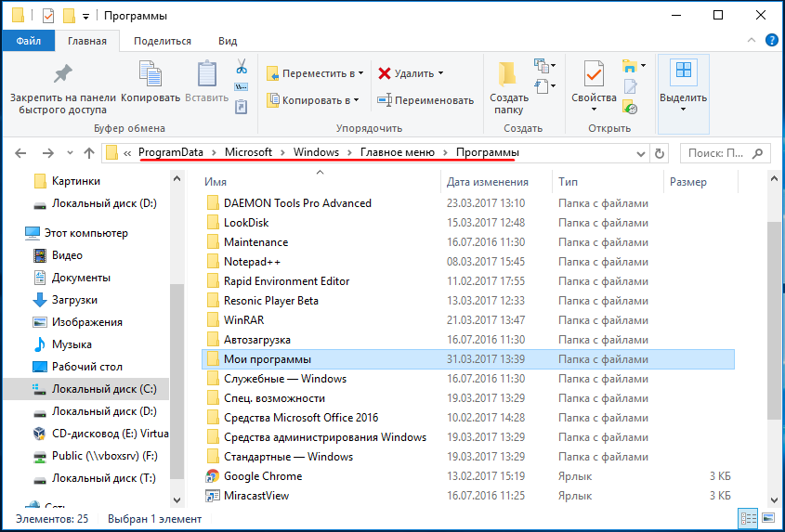Click the "Переименовать" button

(425, 100)
